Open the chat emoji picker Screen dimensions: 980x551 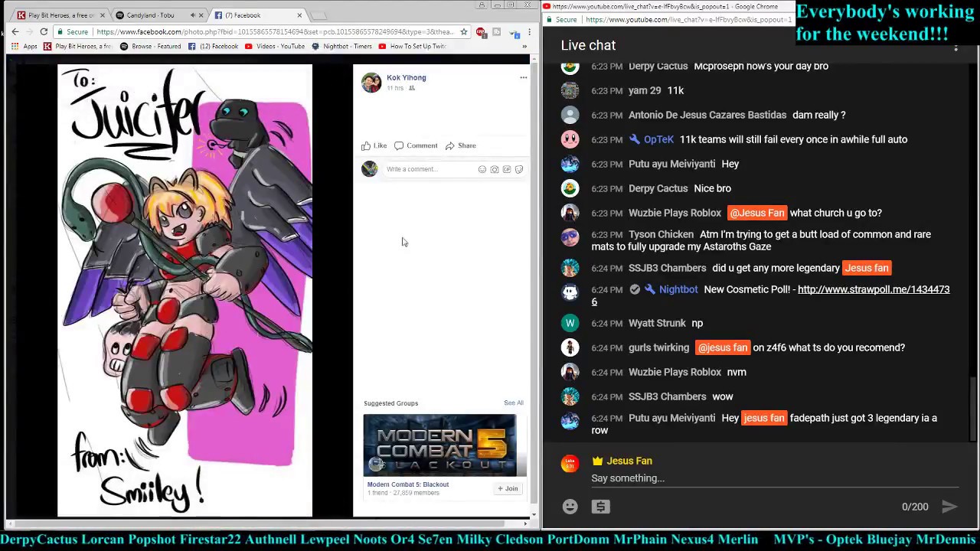click(x=570, y=507)
